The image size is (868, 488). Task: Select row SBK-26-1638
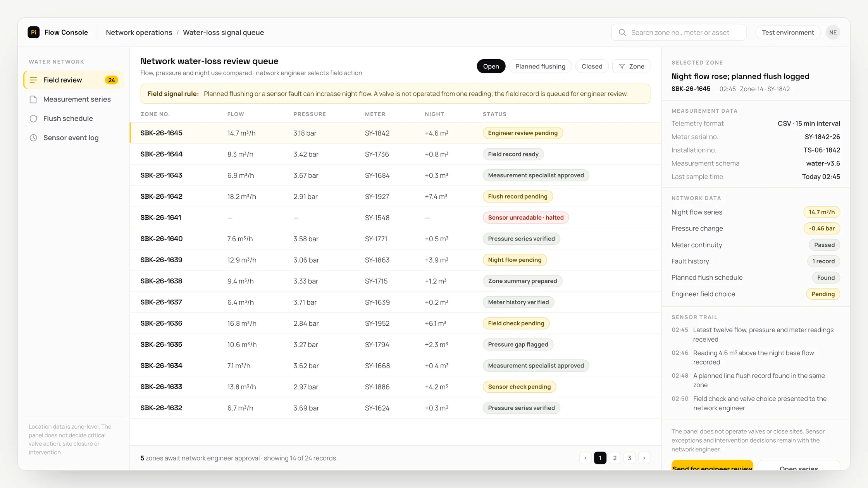pos(395,281)
